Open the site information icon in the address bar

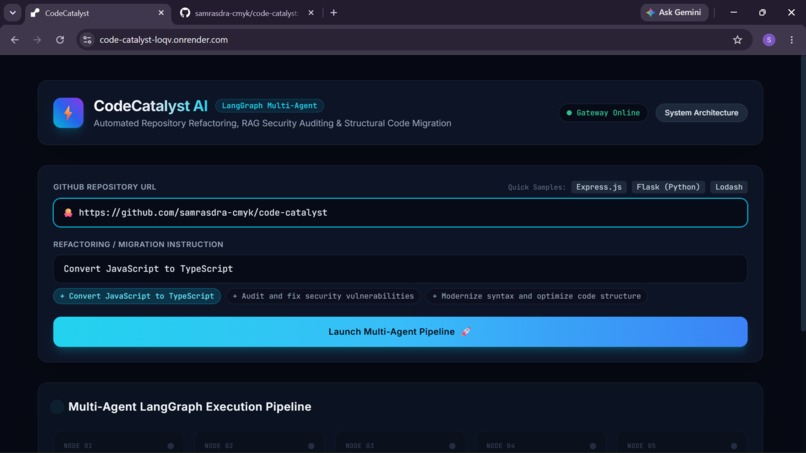[87, 40]
